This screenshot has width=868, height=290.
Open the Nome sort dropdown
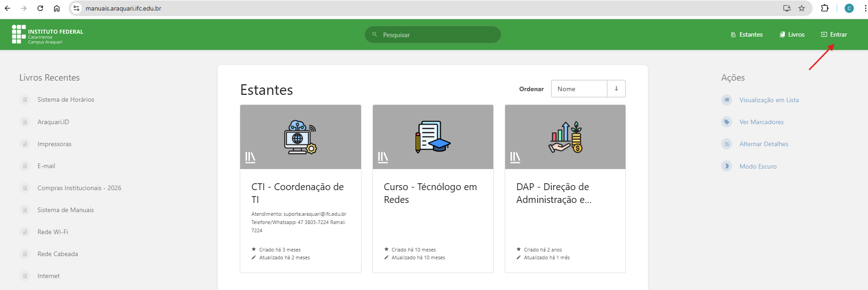[579, 89]
